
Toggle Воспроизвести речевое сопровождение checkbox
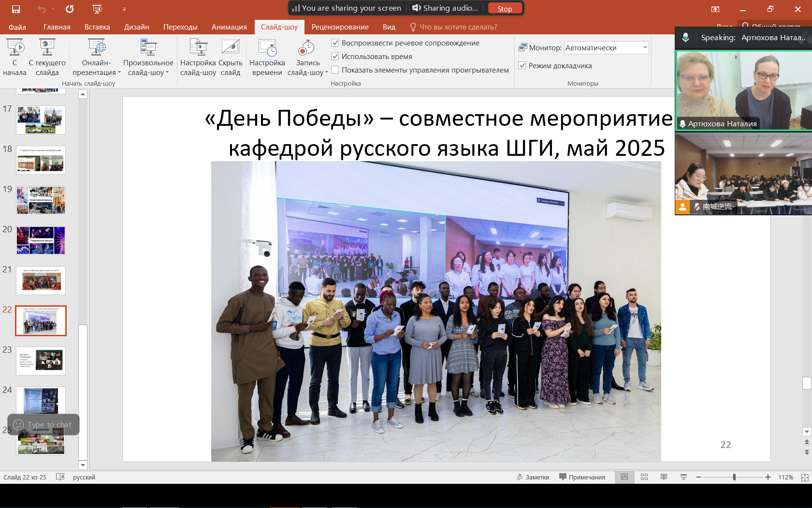tap(335, 43)
